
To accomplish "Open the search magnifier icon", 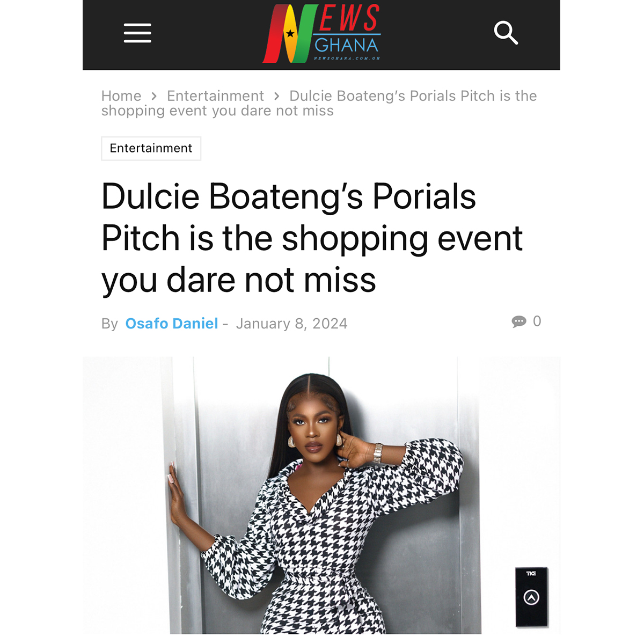I will (x=506, y=33).
